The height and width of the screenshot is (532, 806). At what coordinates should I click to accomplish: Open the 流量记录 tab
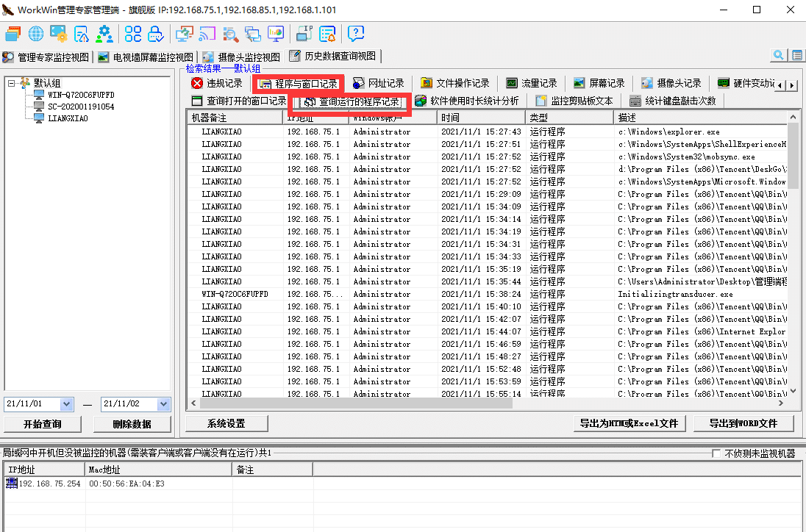click(x=532, y=83)
